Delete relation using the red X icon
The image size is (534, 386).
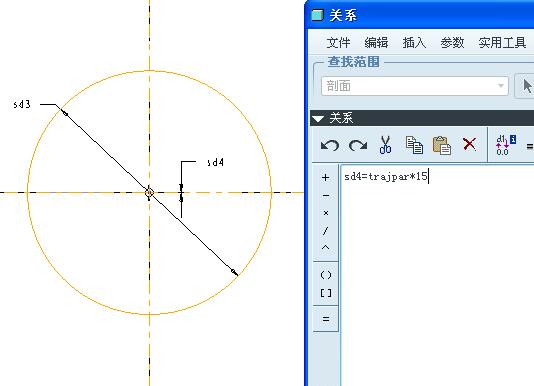click(470, 144)
